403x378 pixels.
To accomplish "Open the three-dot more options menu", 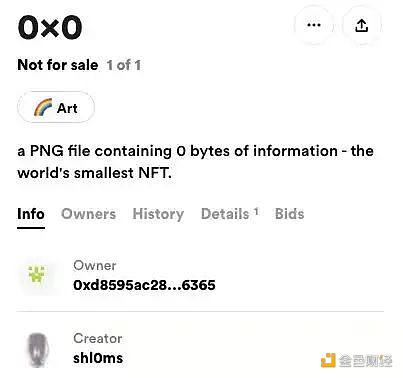I will coord(314,25).
